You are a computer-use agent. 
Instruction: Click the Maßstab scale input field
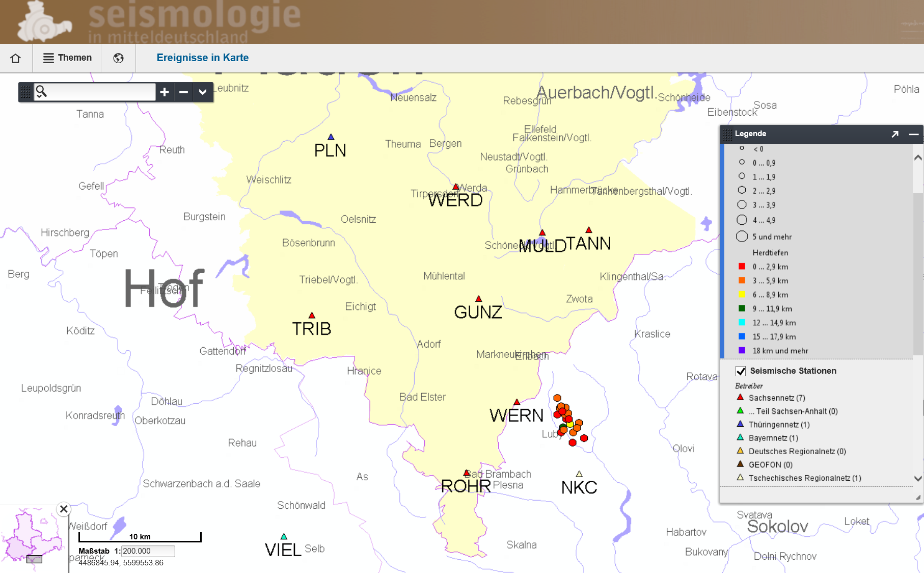tap(148, 551)
